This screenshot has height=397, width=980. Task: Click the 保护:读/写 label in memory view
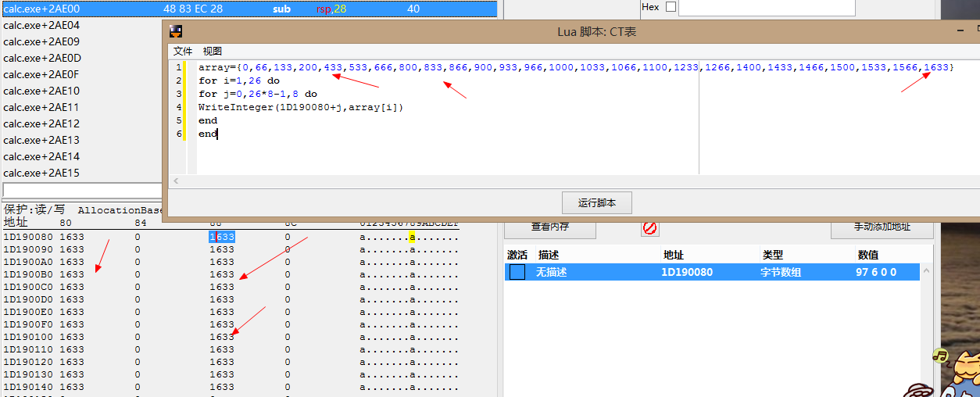pos(34,209)
